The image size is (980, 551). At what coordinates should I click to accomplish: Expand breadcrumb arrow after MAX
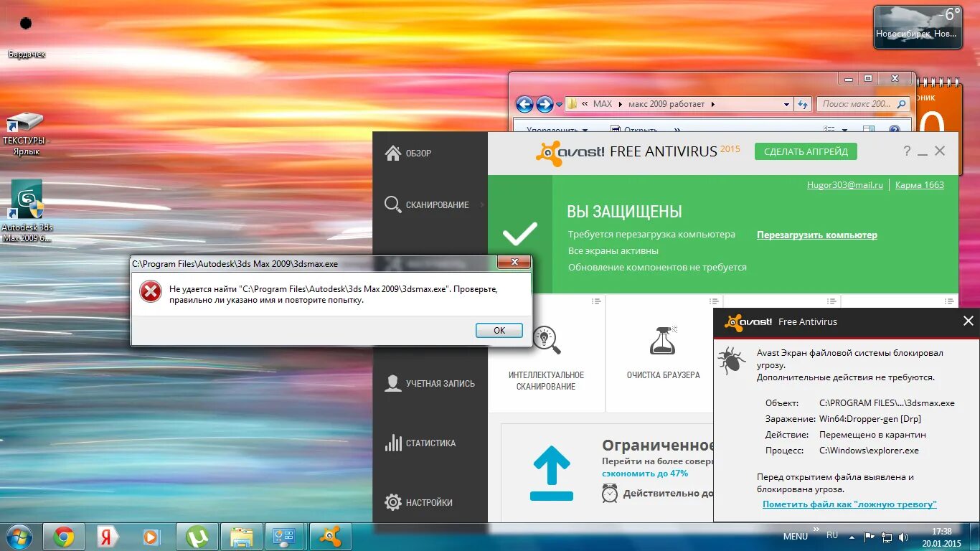pyautogui.click(x=621, y=104)
